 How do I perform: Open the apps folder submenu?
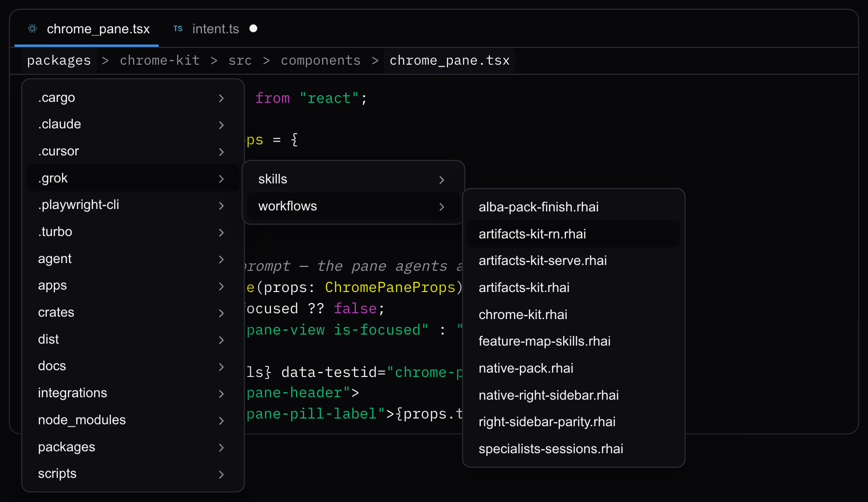(133, 285)
